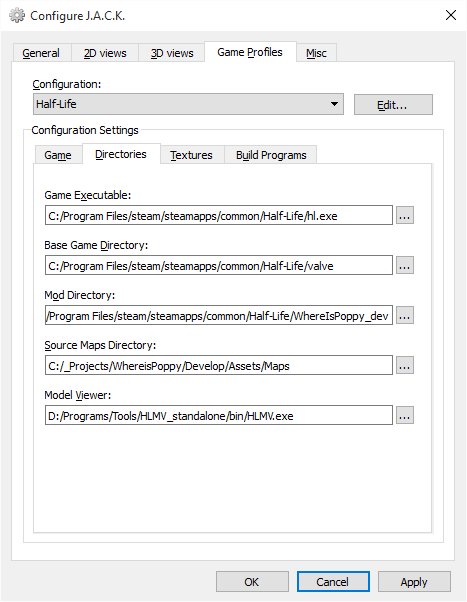The width and height of the screenshot is (467, 602).
Task: Click the J.A.C.K. gear icon in title bar
Action: coord(17,15)
